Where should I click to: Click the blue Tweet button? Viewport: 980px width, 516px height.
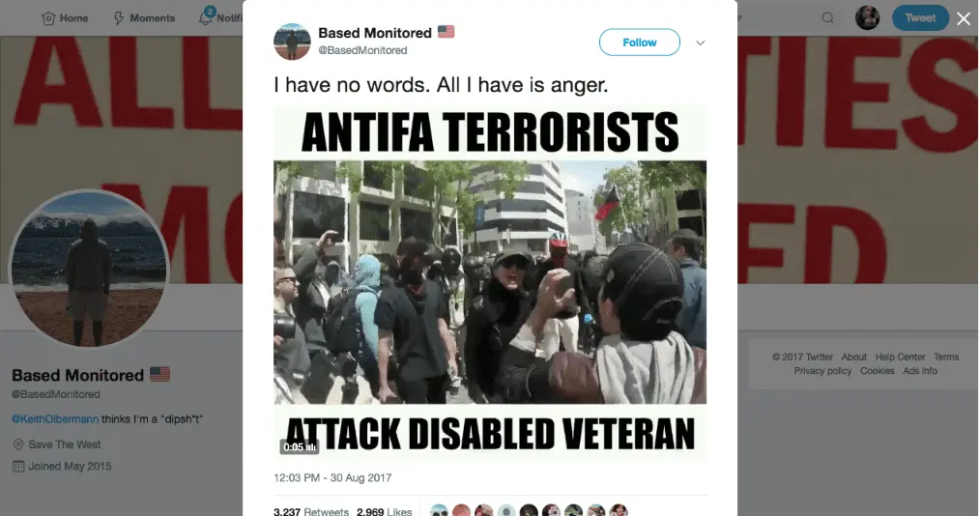coord(920,18)
